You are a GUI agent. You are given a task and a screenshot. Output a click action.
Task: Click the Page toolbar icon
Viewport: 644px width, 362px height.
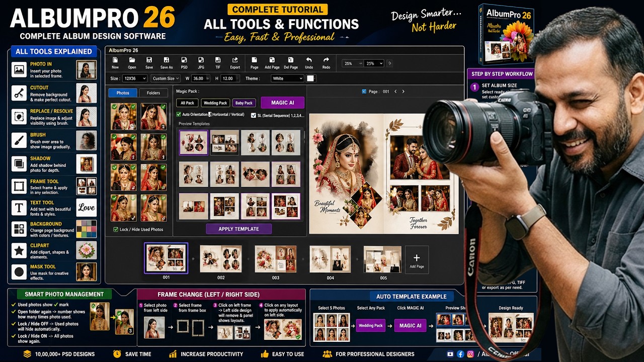tap(255, 60)
